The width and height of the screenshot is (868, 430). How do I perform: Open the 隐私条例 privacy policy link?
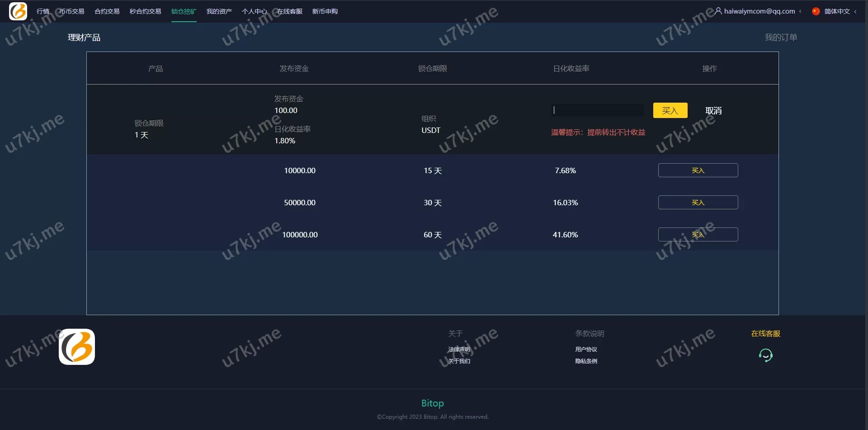pyautogui.click(x=586, y=361)
